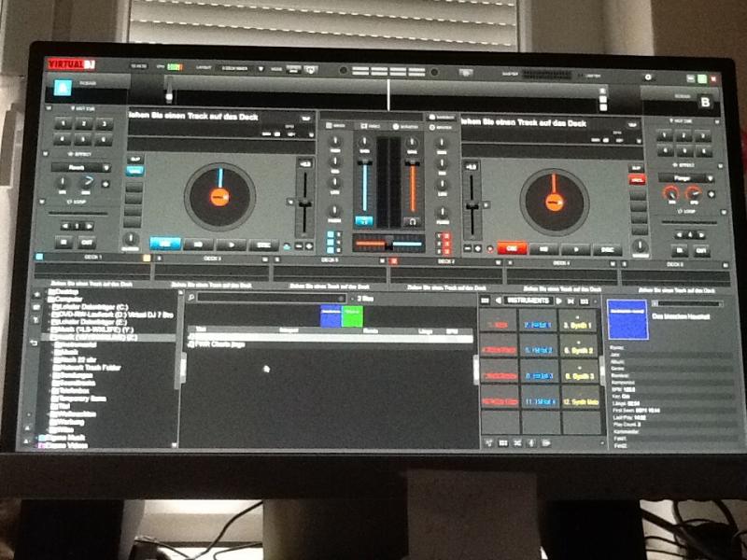The width and height of the screenshot is (747, 560).
Task: Switch to DECK 5 tab
Action: pos(330,260)
